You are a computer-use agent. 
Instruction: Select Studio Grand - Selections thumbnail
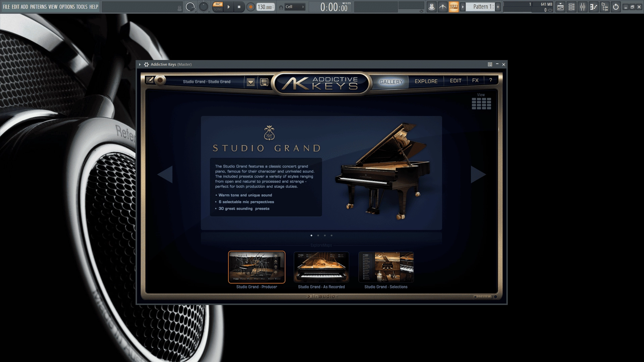tap(386, 267)
